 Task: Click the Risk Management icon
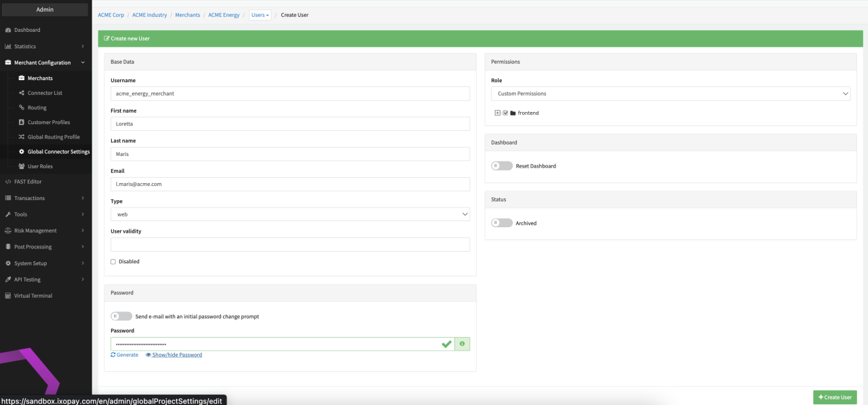pos(8,231)
